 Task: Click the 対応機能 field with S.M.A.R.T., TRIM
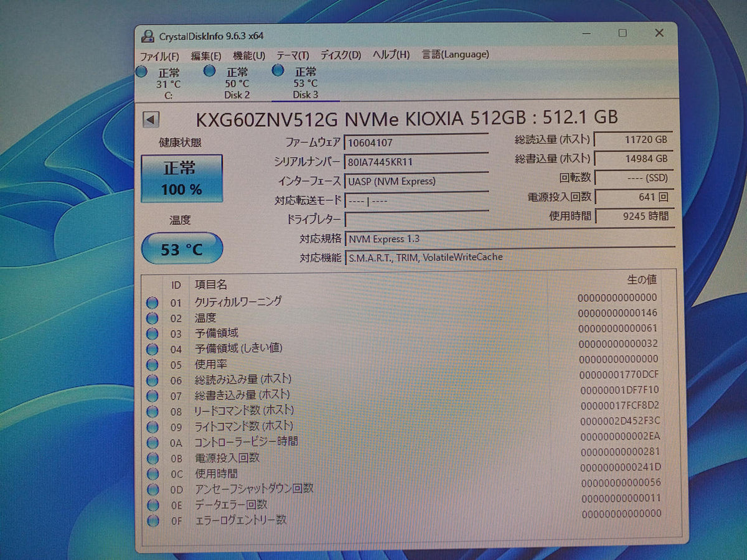coord(509,257)
